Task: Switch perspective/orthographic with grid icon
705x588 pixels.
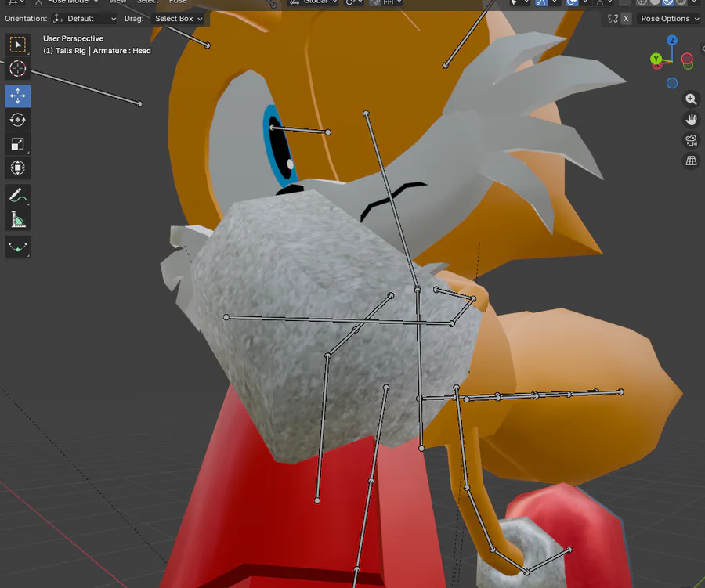Action: pos(691,161)
